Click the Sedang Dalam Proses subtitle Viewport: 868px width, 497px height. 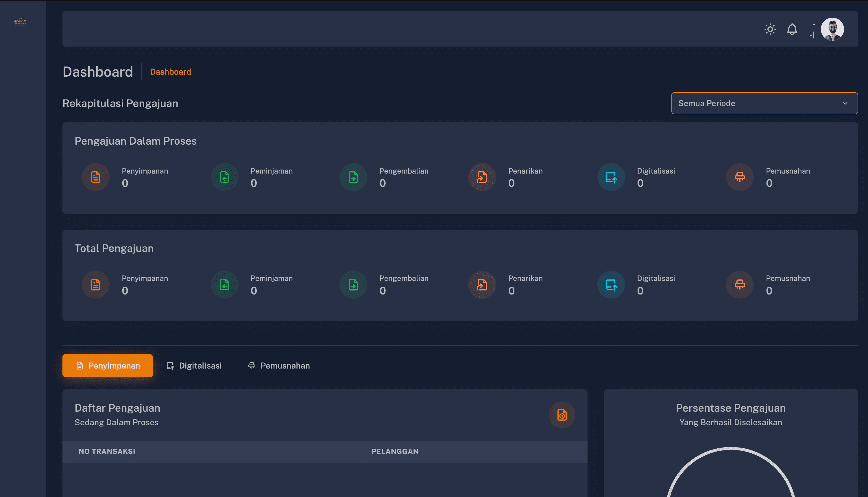pos(116,423)
